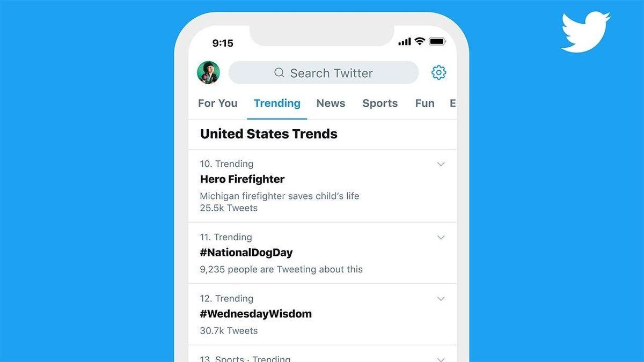Expand the Hero Firefighter trend options chevron
Image resolution: width=644 pixels, height=362 pixels.
point(441,164)
